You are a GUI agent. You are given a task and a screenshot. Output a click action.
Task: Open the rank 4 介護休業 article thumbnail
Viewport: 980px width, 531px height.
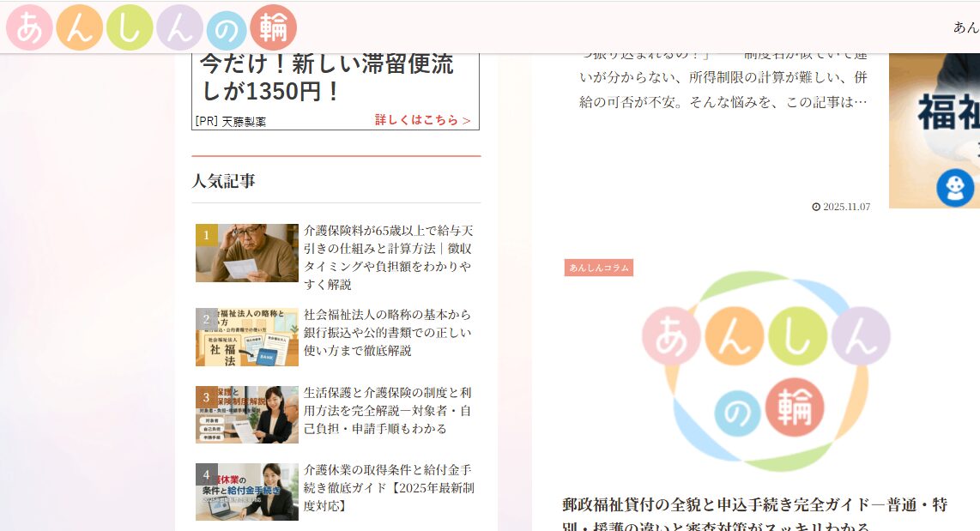pyautogui.click(x=247, y=492)
